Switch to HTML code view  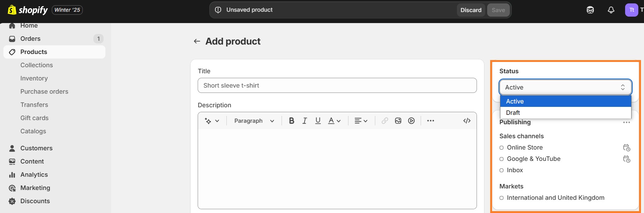[467, 121]
